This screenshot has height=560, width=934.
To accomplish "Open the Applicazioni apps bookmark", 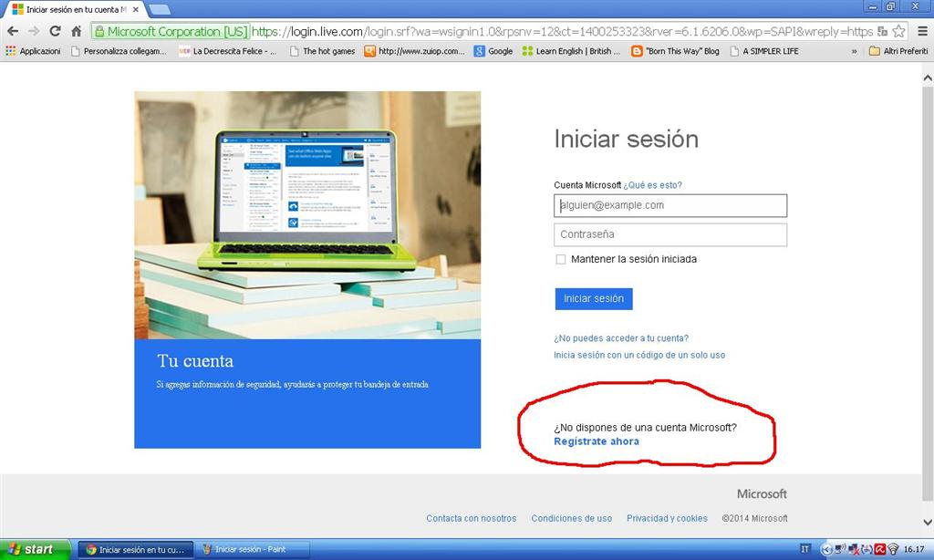I will point(34,51).
